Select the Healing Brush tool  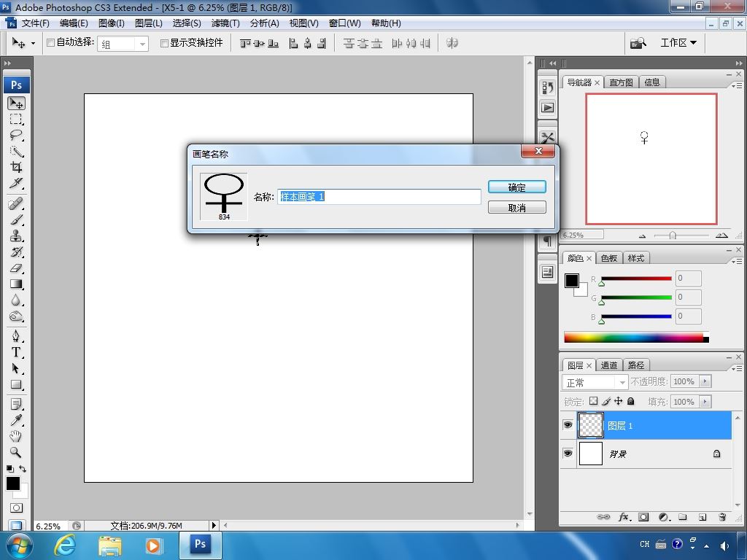[16, 204]
